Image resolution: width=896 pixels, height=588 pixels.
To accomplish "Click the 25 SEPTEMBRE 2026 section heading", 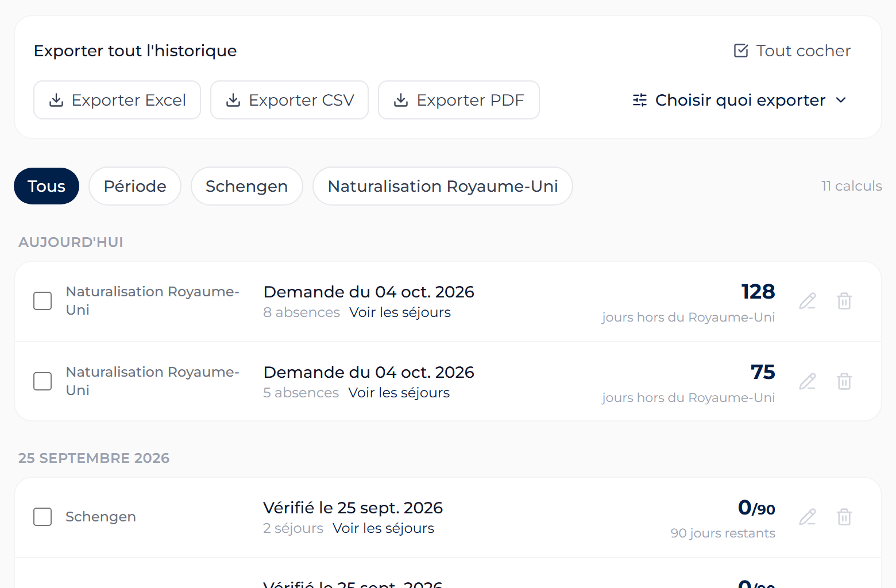I will [94, 458].
